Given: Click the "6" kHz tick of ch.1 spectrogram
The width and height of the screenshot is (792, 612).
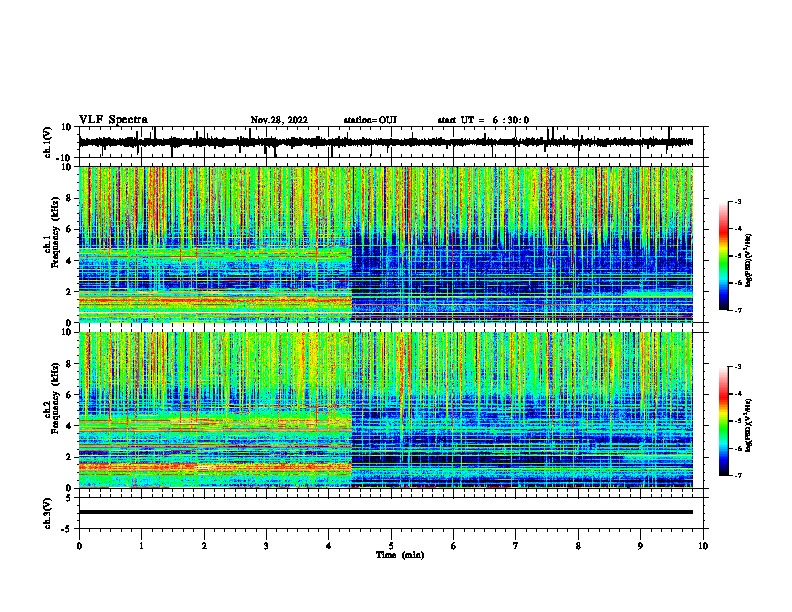Looking at the screenshot, I should tap(70, 230).
